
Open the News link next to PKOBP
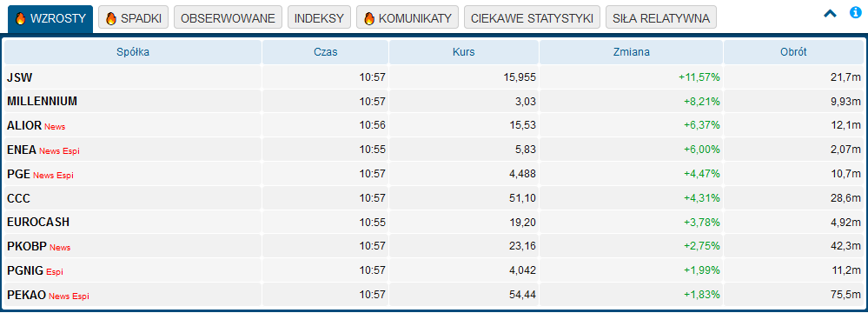[x=60, y=248]
